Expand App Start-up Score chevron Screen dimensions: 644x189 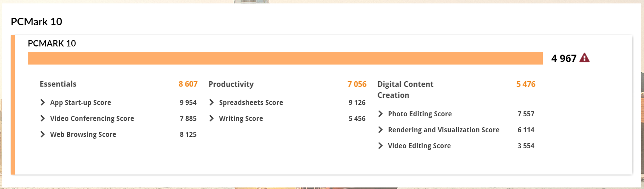43,102
